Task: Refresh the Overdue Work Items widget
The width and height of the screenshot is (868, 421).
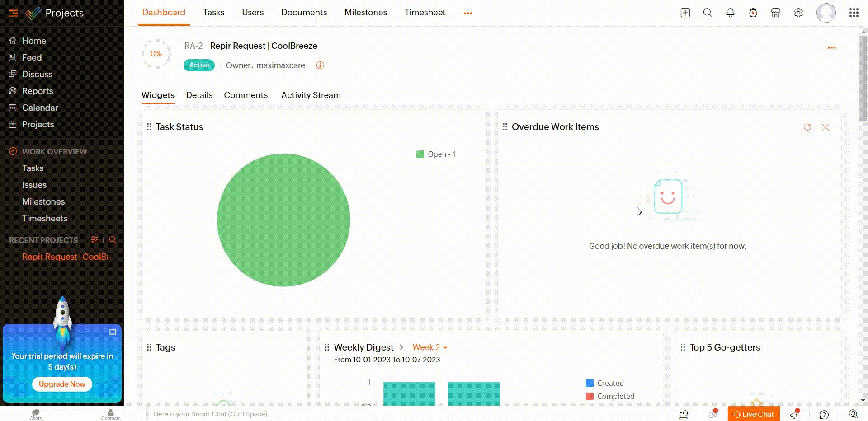Action: pos(807,127)
